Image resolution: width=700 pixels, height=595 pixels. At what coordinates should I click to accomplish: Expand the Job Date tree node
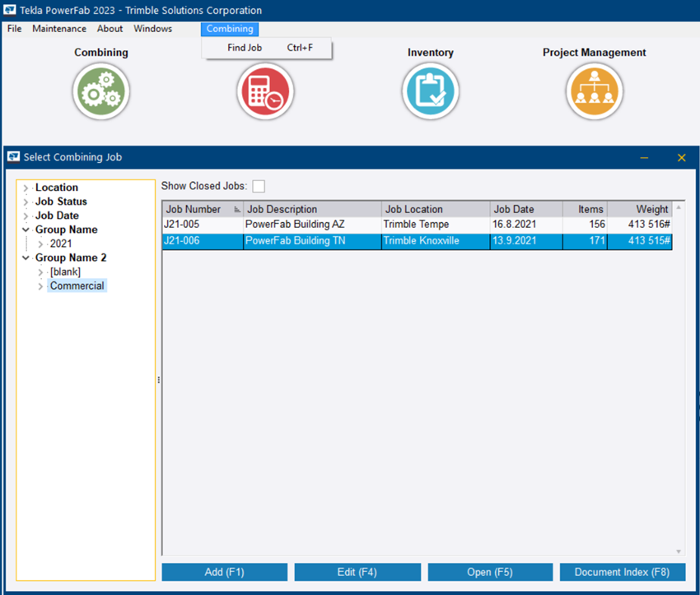(x=26, y=216)
